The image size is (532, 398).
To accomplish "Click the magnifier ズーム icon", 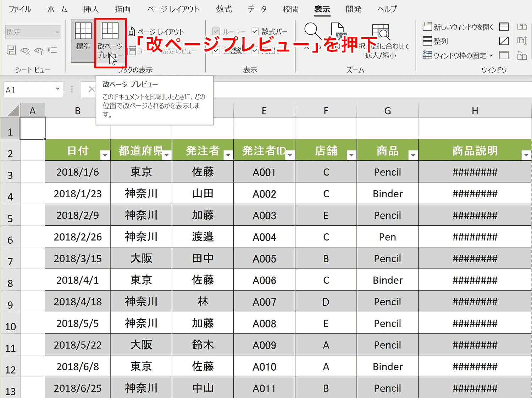I will tap(312, 31).
